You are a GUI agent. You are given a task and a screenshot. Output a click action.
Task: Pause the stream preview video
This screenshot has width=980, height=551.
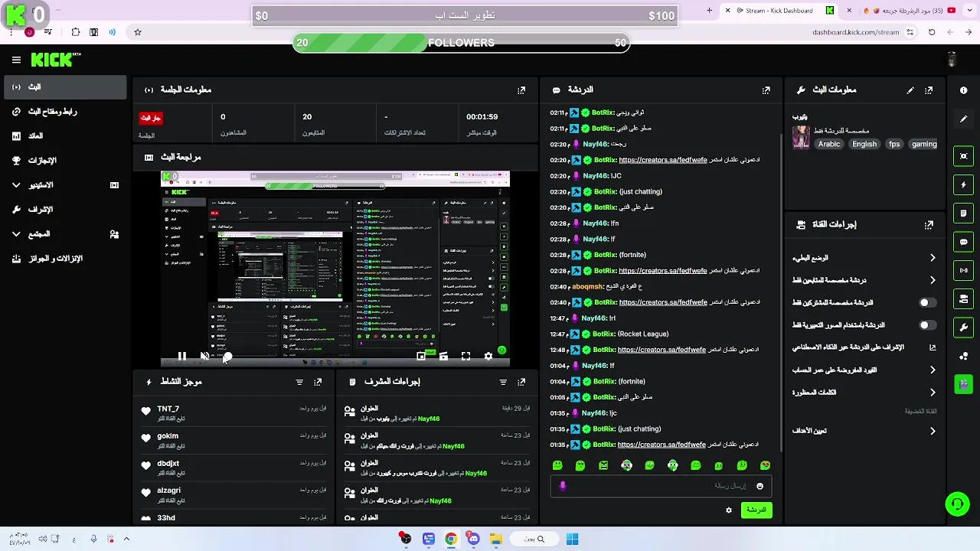(181, 356)
